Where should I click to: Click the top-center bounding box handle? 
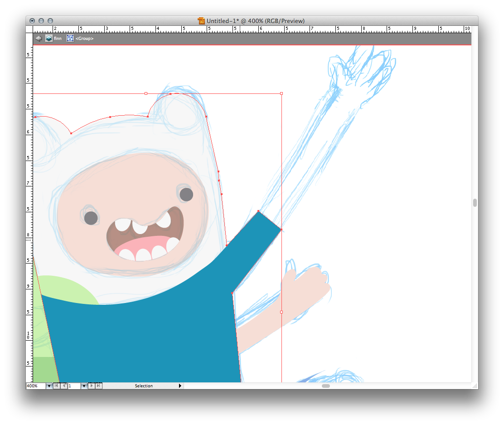point(146,93)
